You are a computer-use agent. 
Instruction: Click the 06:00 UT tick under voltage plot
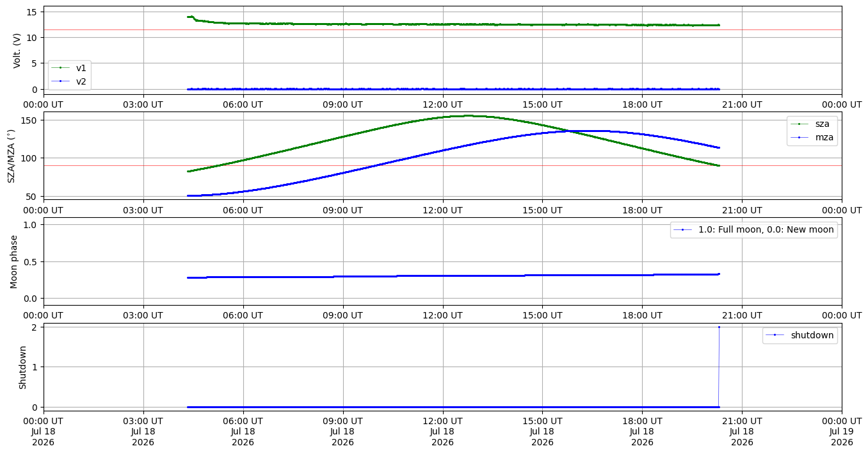pyautogui.click(x=243, y=104)
